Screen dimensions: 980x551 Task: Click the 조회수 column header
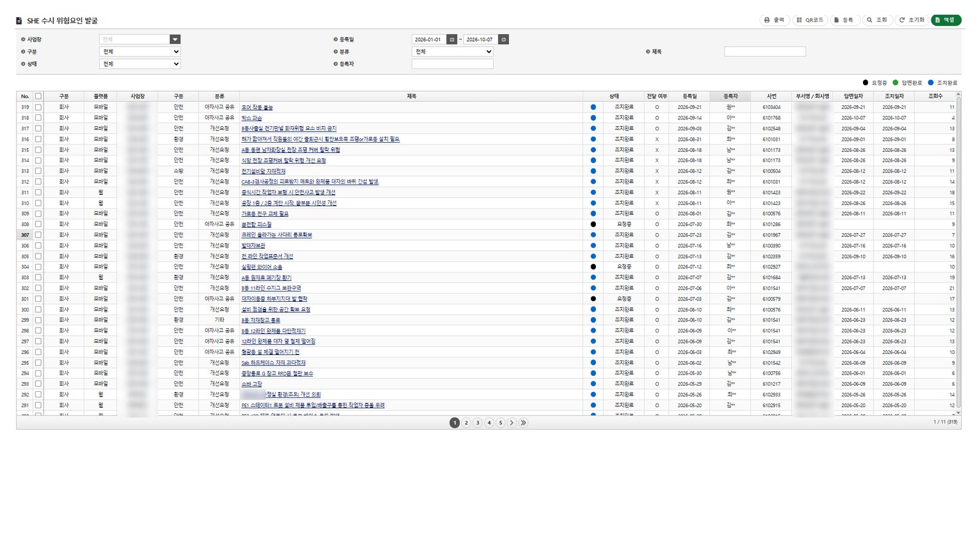click(x=935, y=96)
